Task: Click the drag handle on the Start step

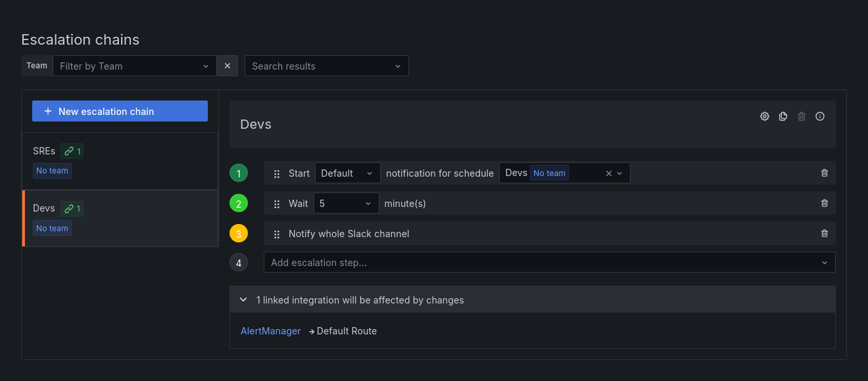Action: pos(276,173)
